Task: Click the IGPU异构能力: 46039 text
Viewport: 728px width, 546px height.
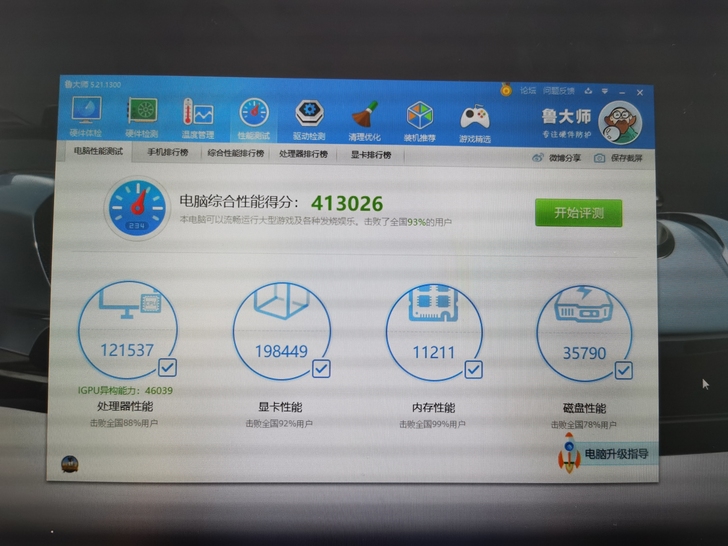Action: (125, 390)
